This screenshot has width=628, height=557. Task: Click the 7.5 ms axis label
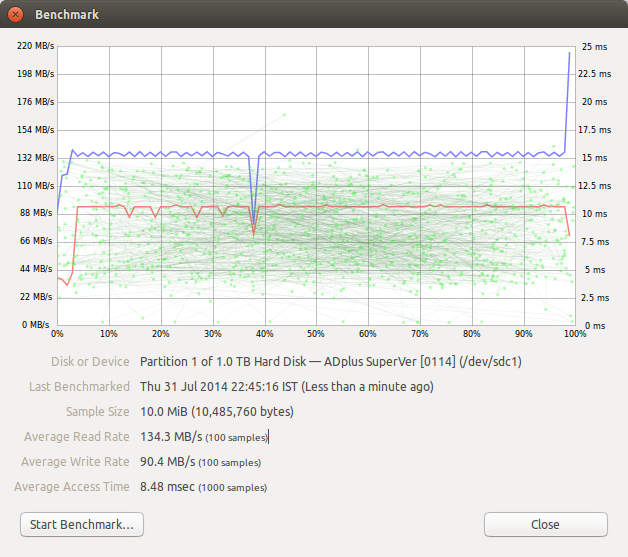pyautogui.click(x=595, y=242)
